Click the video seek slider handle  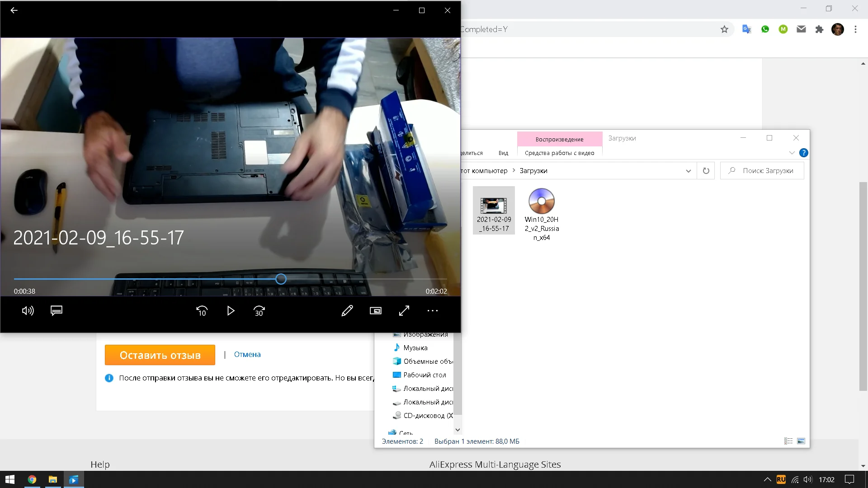click(x=281, y=279)
